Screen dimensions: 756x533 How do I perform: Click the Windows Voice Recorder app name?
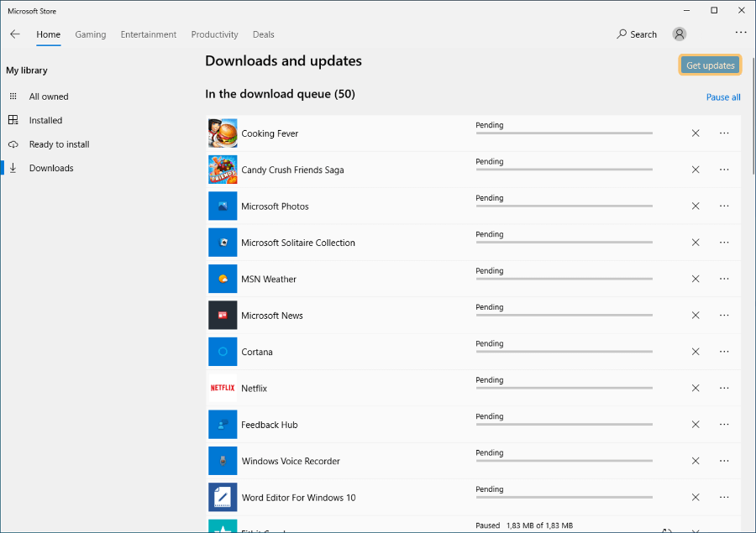coord(291,461)
